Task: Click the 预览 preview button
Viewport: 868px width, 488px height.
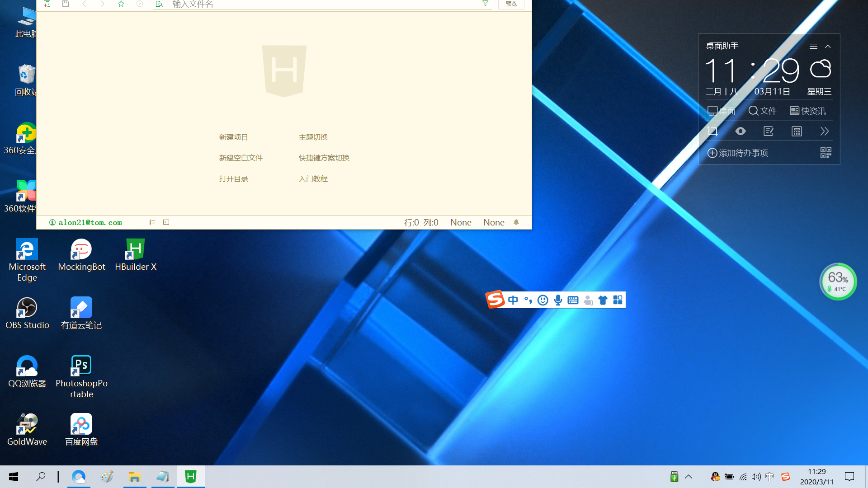Action: pos(511,4)
